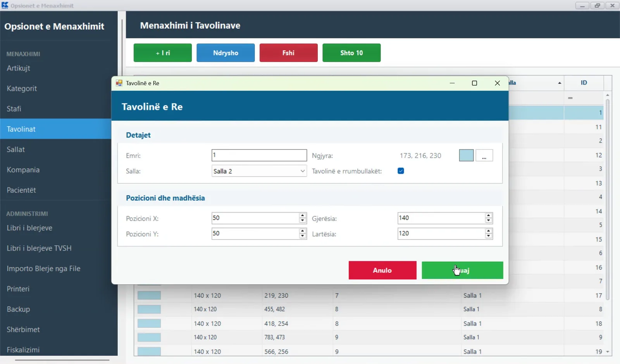Click color swatch of row with ID 17

tap(149, 295)
